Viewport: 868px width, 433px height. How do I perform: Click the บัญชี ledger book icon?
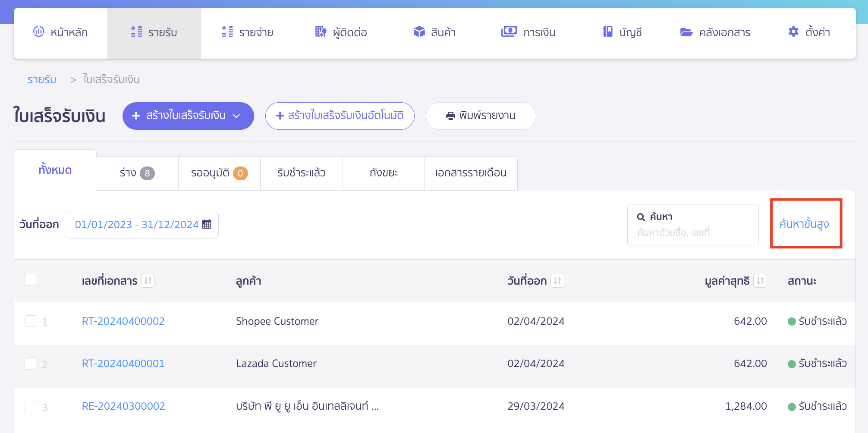607,31
